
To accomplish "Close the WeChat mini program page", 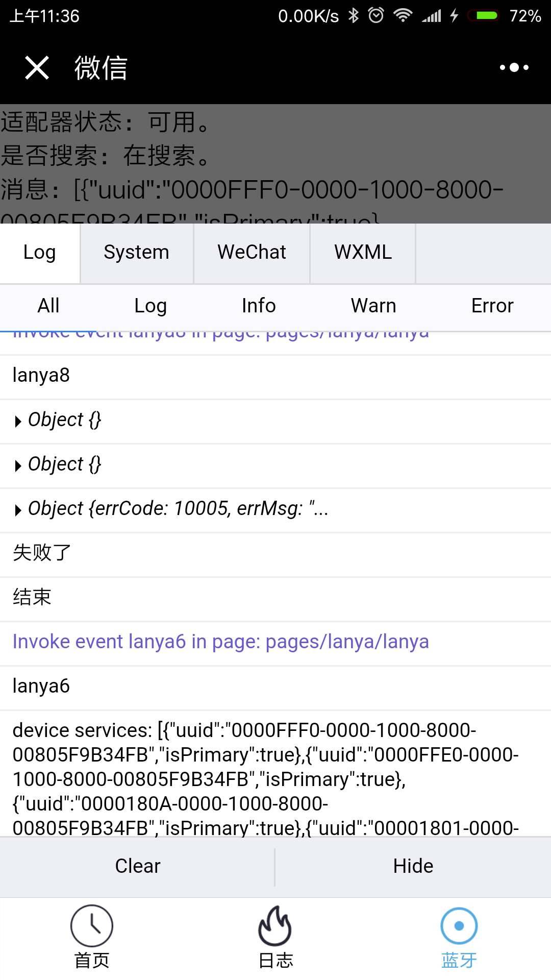I will pos(37,67).
